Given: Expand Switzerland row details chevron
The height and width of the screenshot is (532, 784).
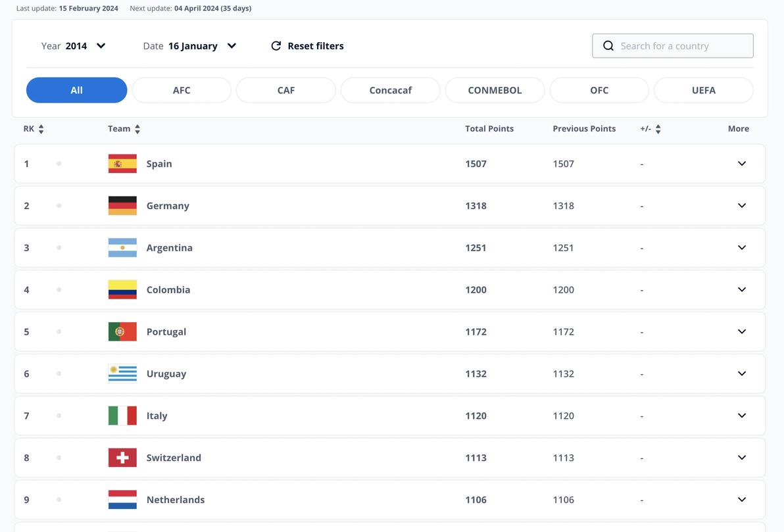Looking at the screenshot, I should [x=742, y=458].
